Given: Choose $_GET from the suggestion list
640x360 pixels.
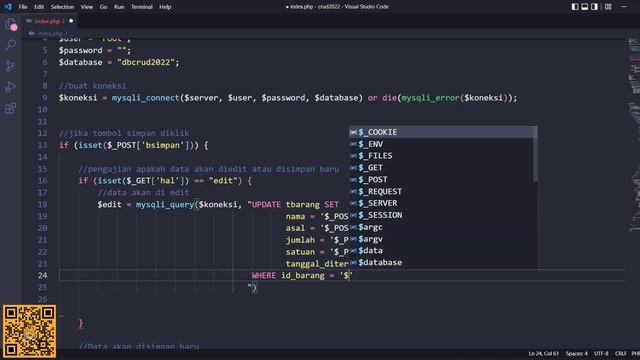Looking at the screenshot, I should (443, 168).
